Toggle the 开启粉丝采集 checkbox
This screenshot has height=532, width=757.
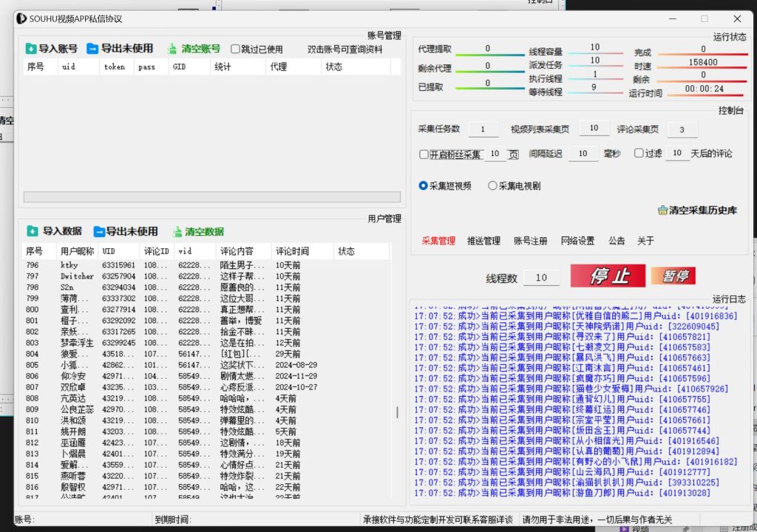click(x=424, y=154)
